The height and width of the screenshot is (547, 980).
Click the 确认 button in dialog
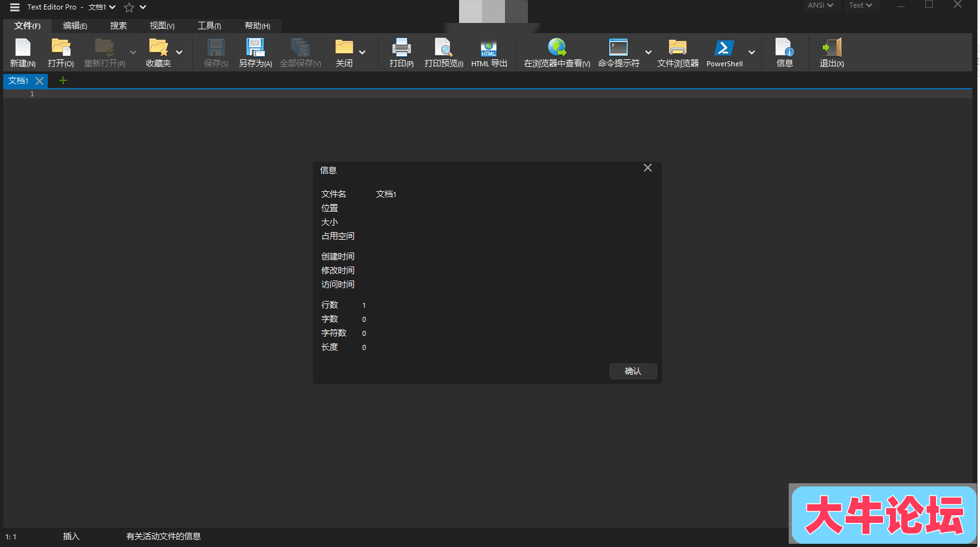coord(633,371)
